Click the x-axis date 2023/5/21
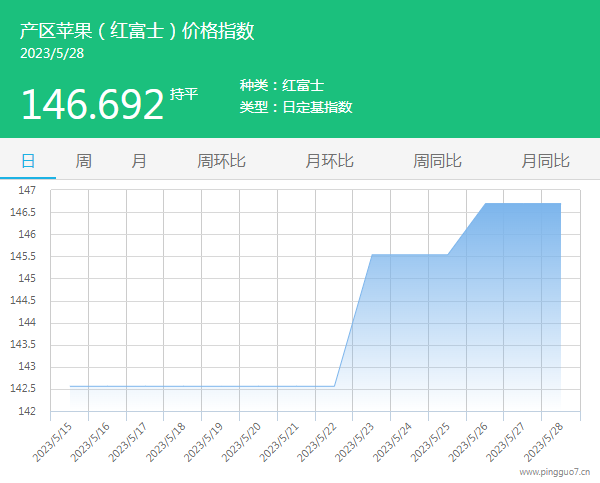Screen dimensions: 600x483 (279, 442)
